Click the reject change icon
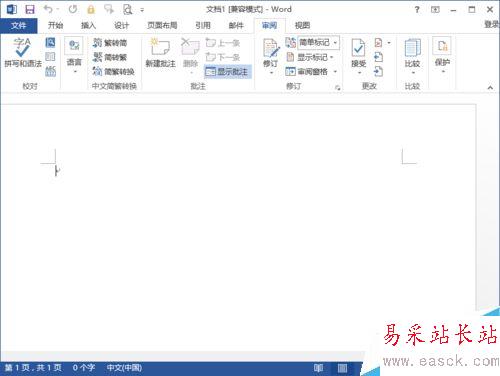500x376 pixels. point(378,43)
